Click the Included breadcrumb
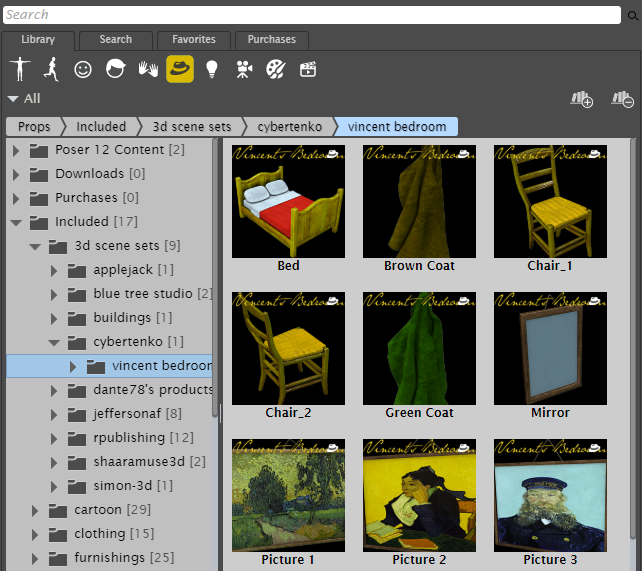Viewport: 642px width, 571px height. tap(101, 127)
